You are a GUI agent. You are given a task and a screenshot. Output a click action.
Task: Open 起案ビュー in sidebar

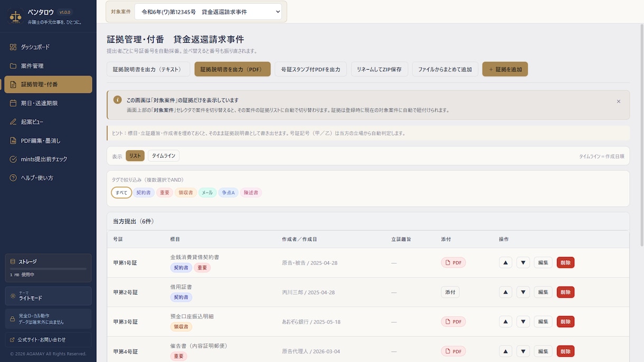point(48,122)
